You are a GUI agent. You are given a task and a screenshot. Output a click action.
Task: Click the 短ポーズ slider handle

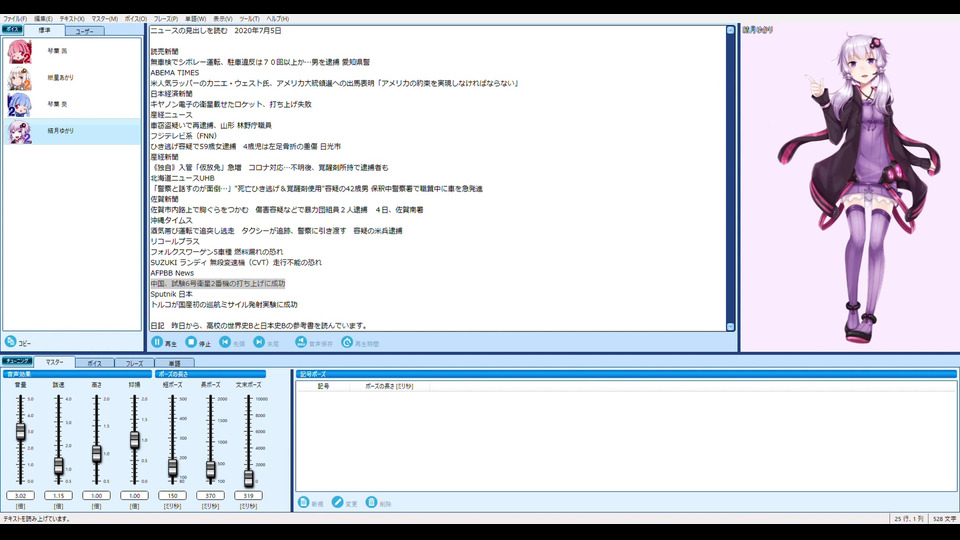pos(172,467)
